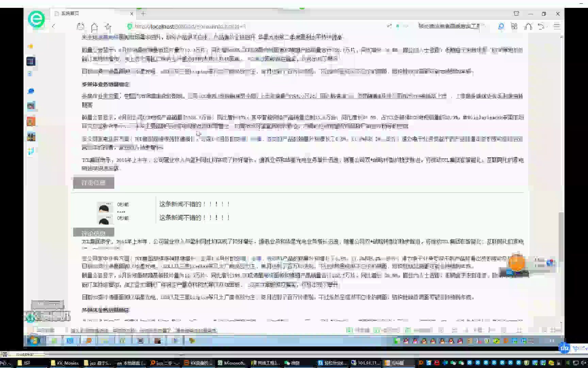Click the blue cloud icon in sidebar
588x368 pixels.
click(31, 91)
